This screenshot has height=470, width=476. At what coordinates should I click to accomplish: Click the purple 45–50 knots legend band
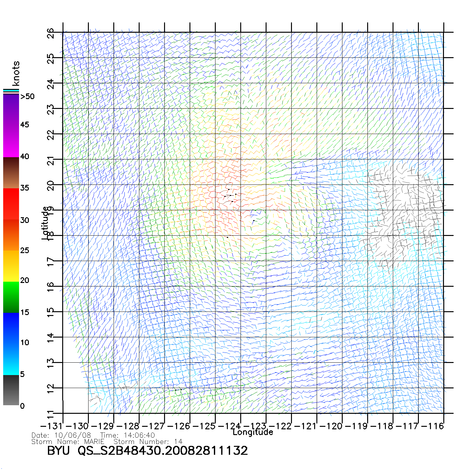(11, 110)
